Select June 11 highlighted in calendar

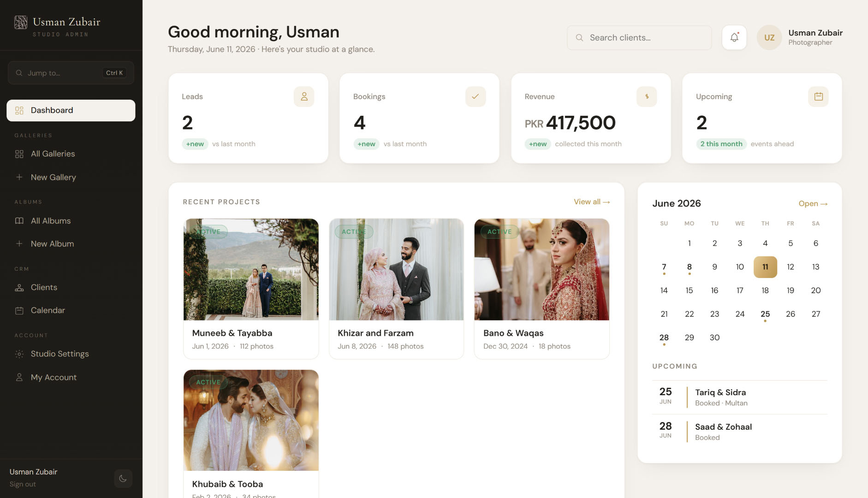765,267
